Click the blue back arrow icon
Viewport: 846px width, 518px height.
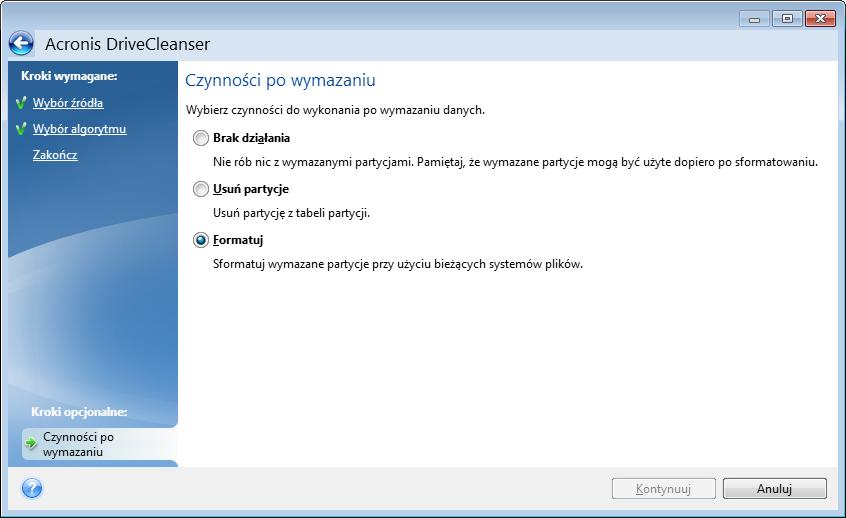21,44
